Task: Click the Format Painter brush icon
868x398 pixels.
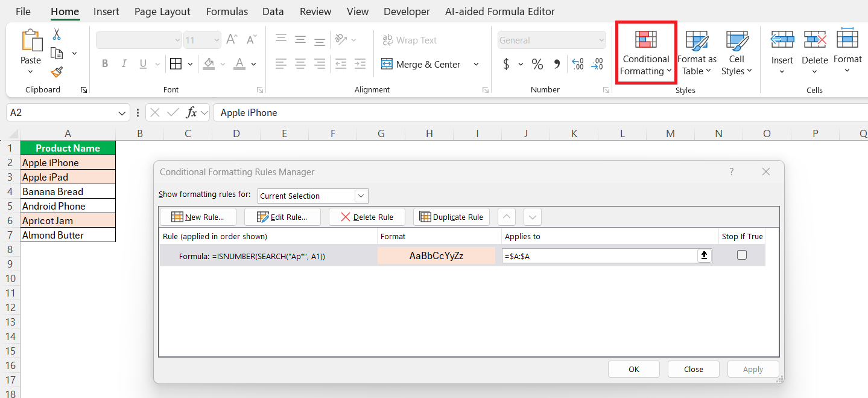Action: pyautogui.click(x=57, y=72)
